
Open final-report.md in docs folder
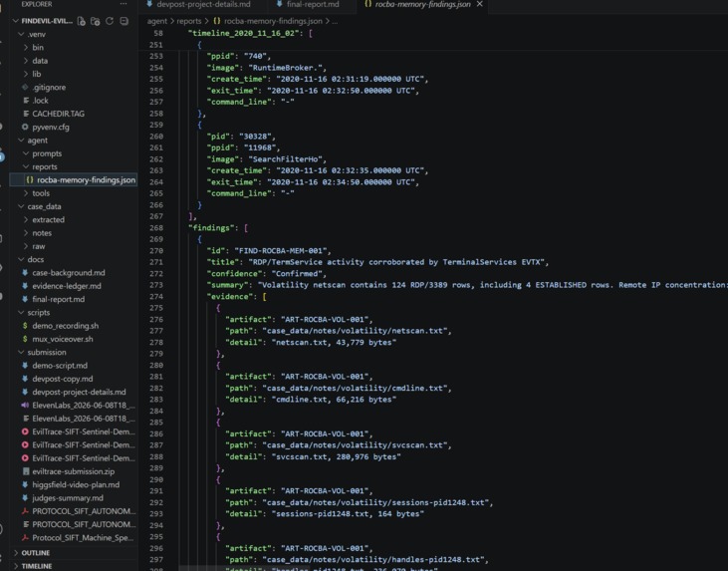click(58, 299)
